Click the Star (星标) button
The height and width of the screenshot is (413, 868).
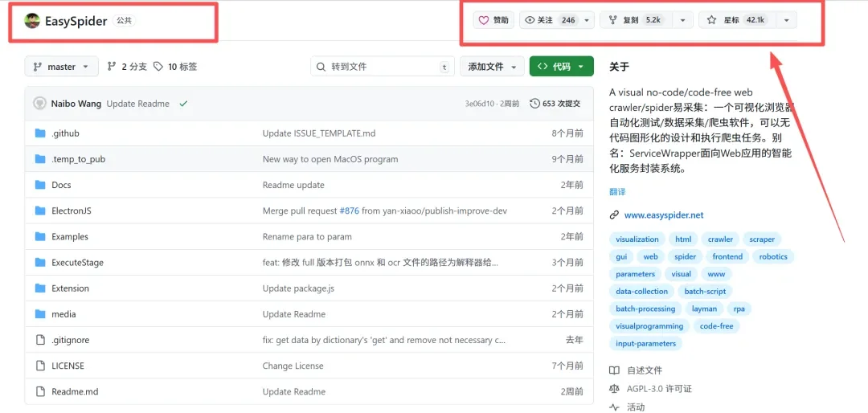(737, 20)
